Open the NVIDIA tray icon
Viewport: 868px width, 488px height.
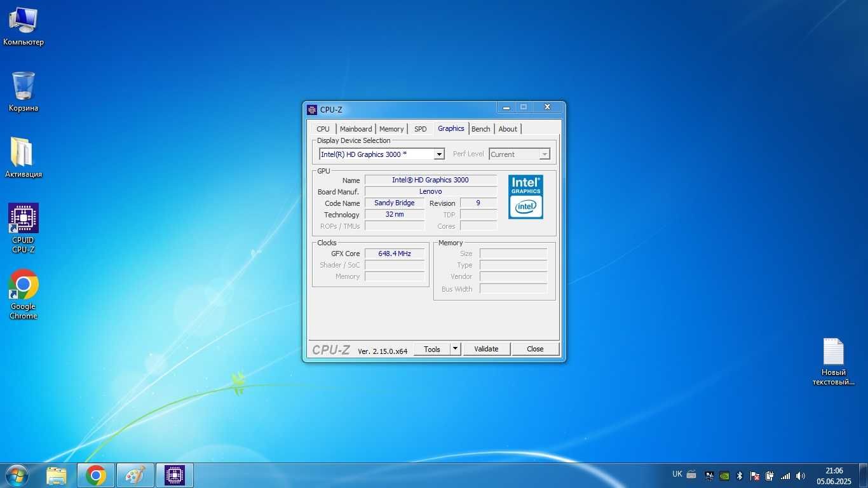(724, 475)
